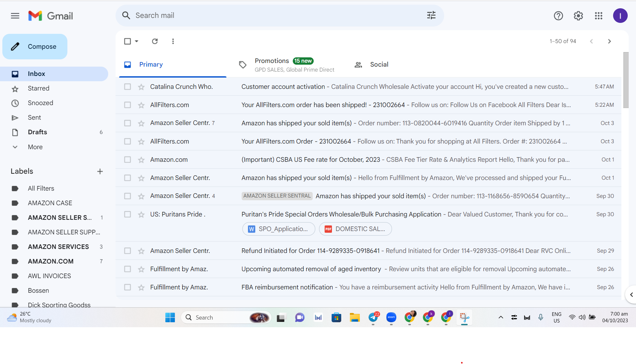Star the Catalina Crunch Who. email
The height and width of the screenshot is (364, 636).
141,87
